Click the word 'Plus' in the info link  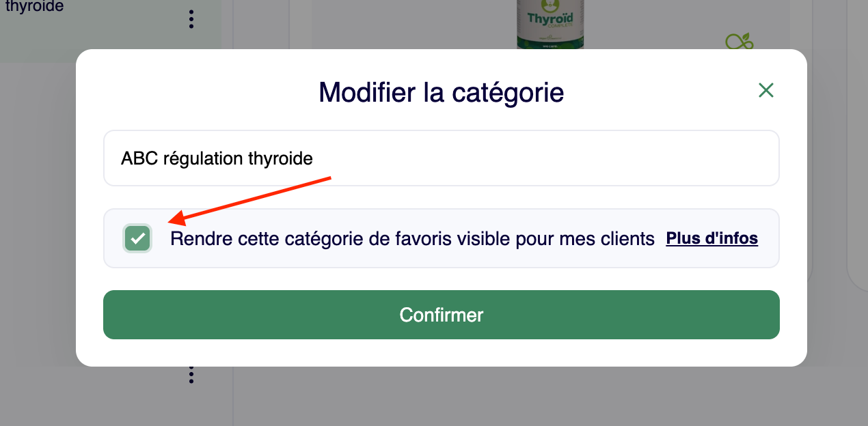pyautogui.click(x=681, y=238)
